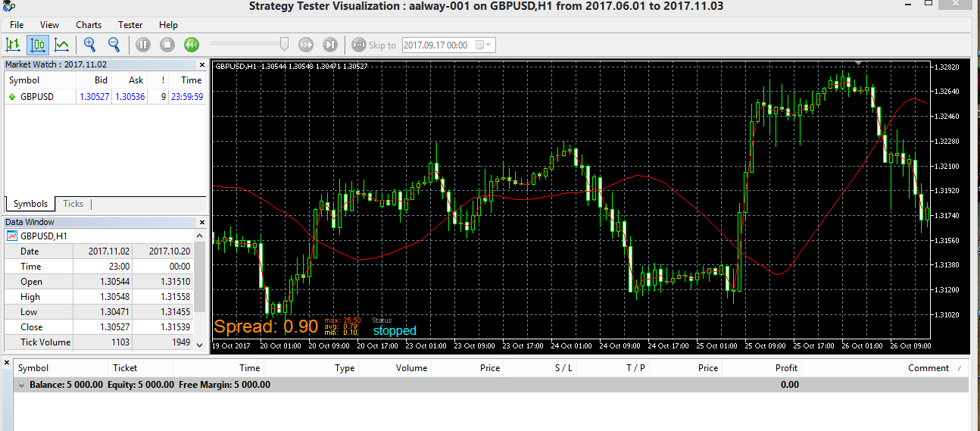Viewport: 980px width, 431px height.
Task: Click the GBPUSD,H1 chart icon in Data Window
Action: [13, 236]
